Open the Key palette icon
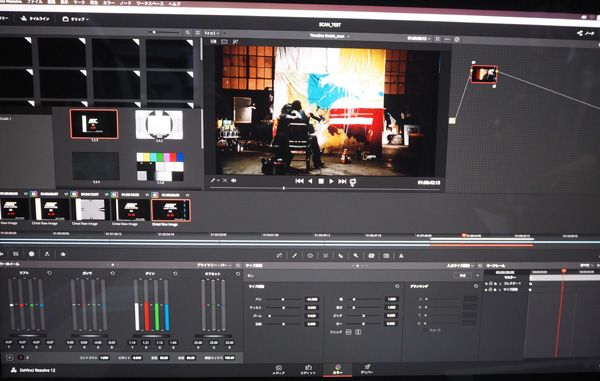The width and height of the screenshot is (600, 381). (x=355, y=256)
